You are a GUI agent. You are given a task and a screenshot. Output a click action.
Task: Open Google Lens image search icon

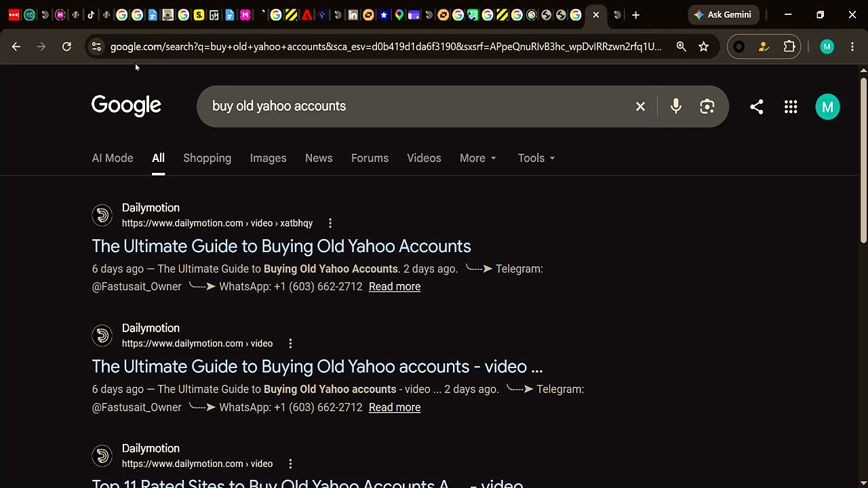[707, 106]
